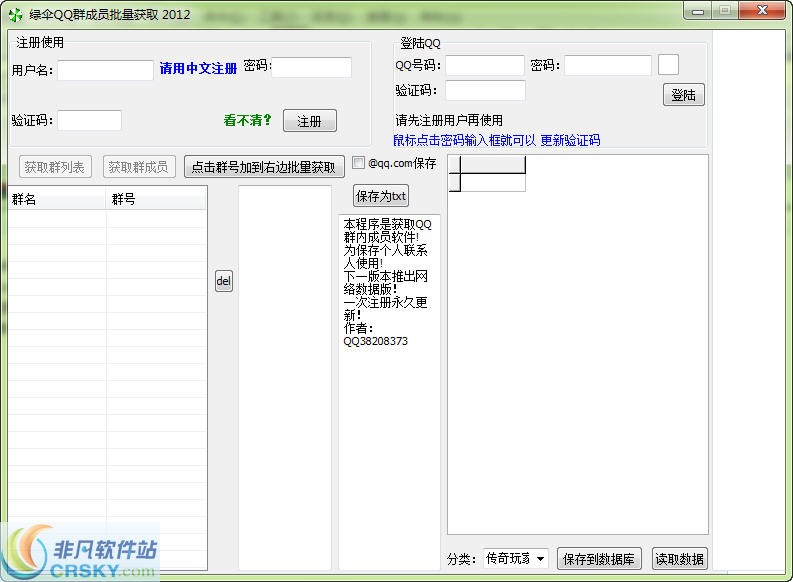Click the 获取群列表 button
This screenshot has height=582, width=793.
click(x=55, y=167)
